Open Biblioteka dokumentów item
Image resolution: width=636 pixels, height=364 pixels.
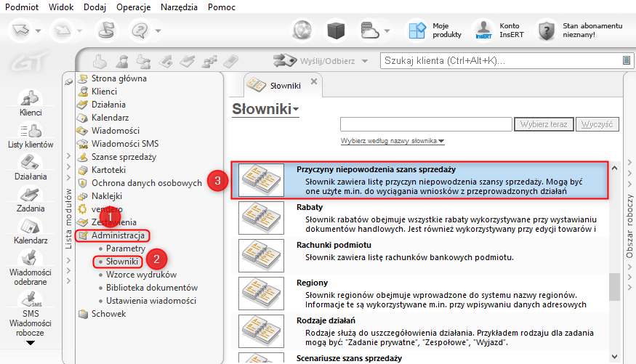(152, 288)
